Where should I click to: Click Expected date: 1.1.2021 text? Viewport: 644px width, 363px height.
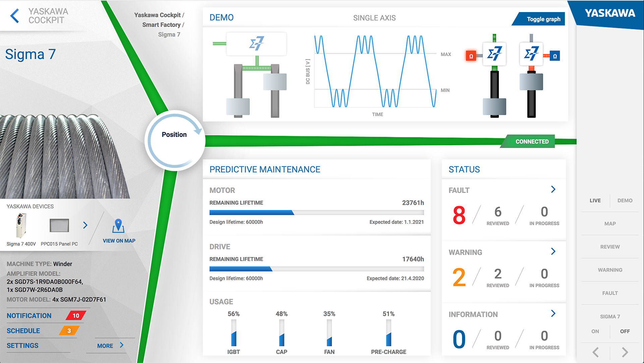397,222
